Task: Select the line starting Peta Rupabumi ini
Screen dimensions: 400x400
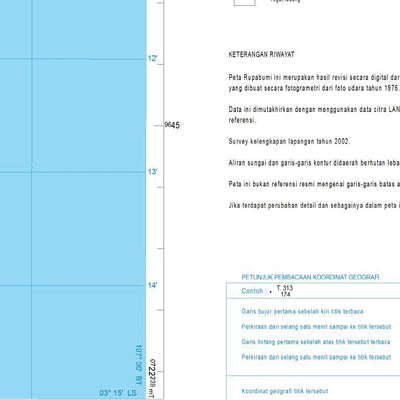Action: (x=314, y=77)
